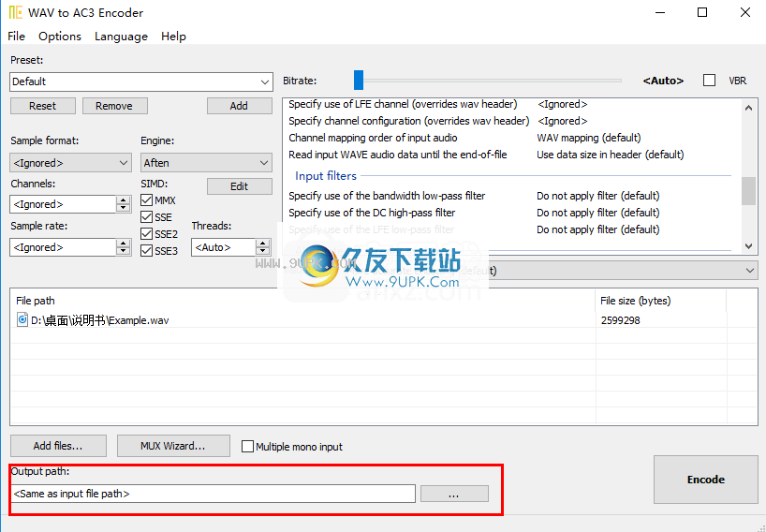
Task: Click WAV mapping (default) value
Action: click(589, 139)
